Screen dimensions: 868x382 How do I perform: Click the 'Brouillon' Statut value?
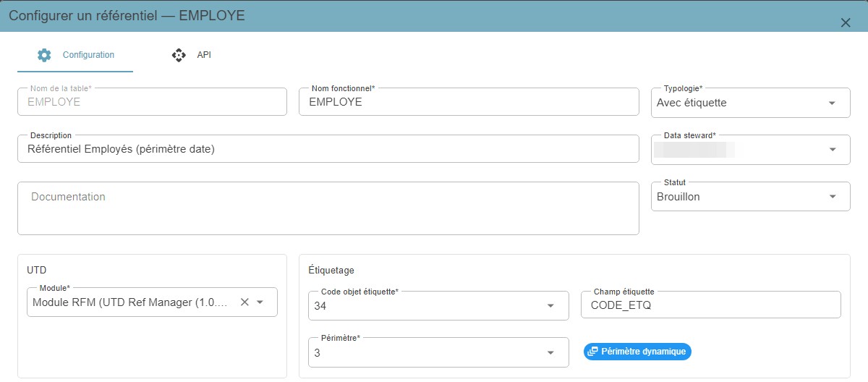click(678, 197)
